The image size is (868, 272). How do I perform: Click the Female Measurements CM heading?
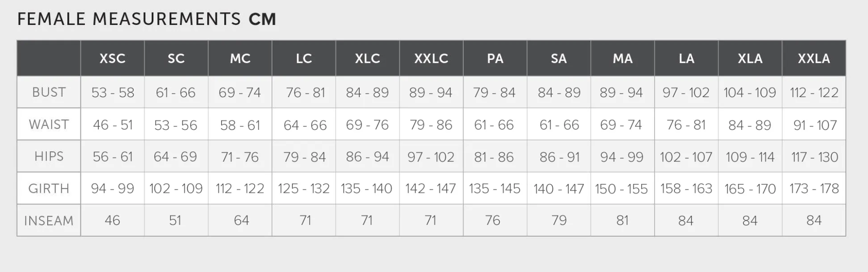(146, 19)
